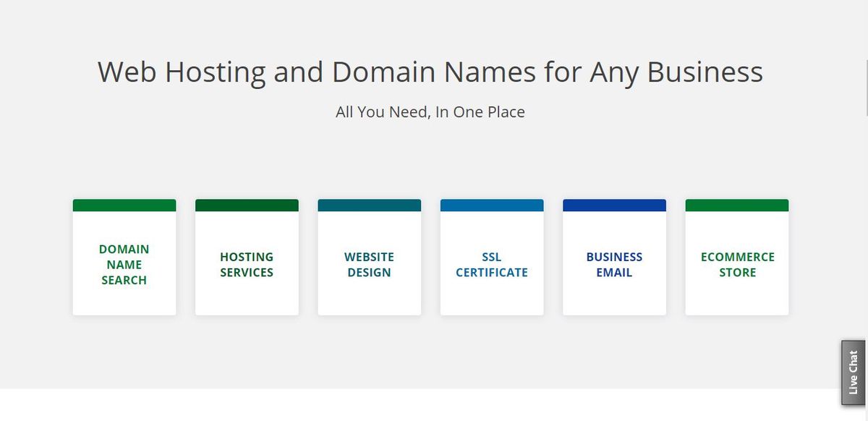Select the Ecommerce Store card
The height and width of the screenshot is (421, 868).
coord(737,258)
